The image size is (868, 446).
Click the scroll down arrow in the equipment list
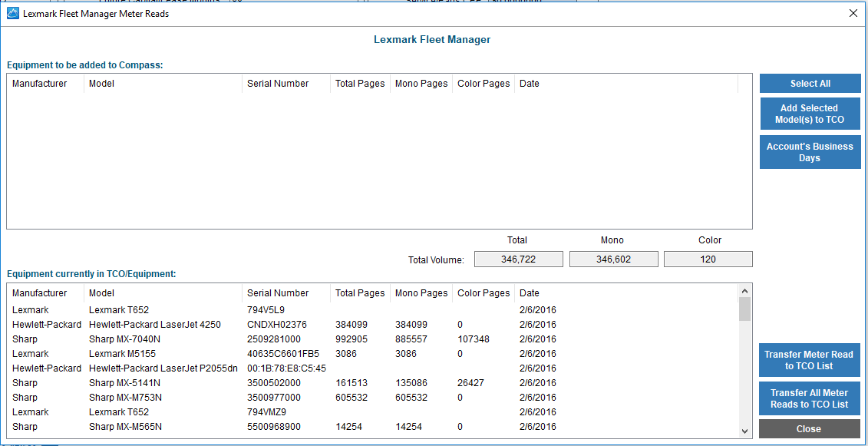744,431
